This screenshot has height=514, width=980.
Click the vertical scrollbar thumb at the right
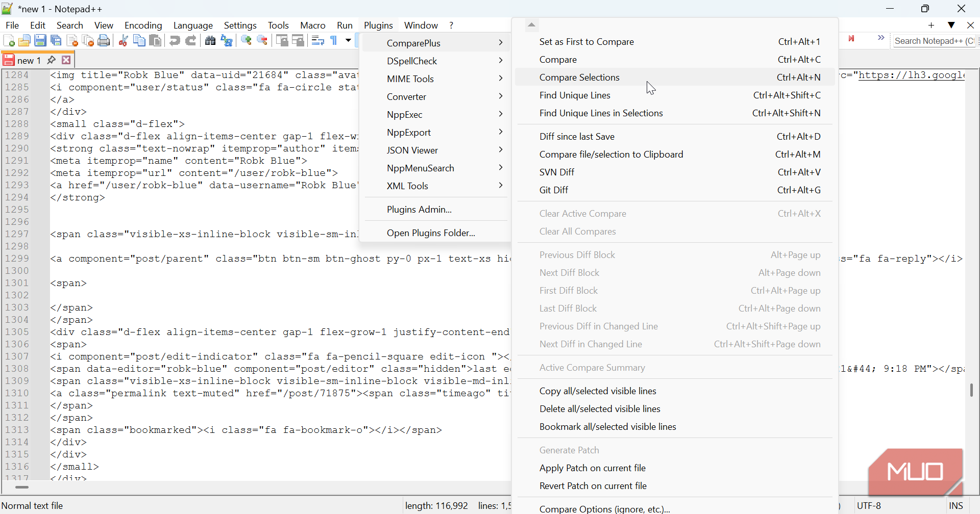click(x=971, y=390)
